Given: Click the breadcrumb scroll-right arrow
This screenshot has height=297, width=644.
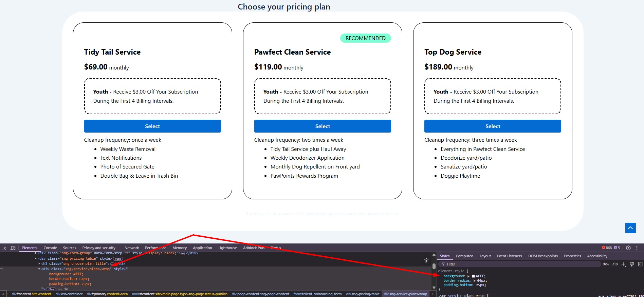Looking at the screenshot, I should (x=433, y=294).
